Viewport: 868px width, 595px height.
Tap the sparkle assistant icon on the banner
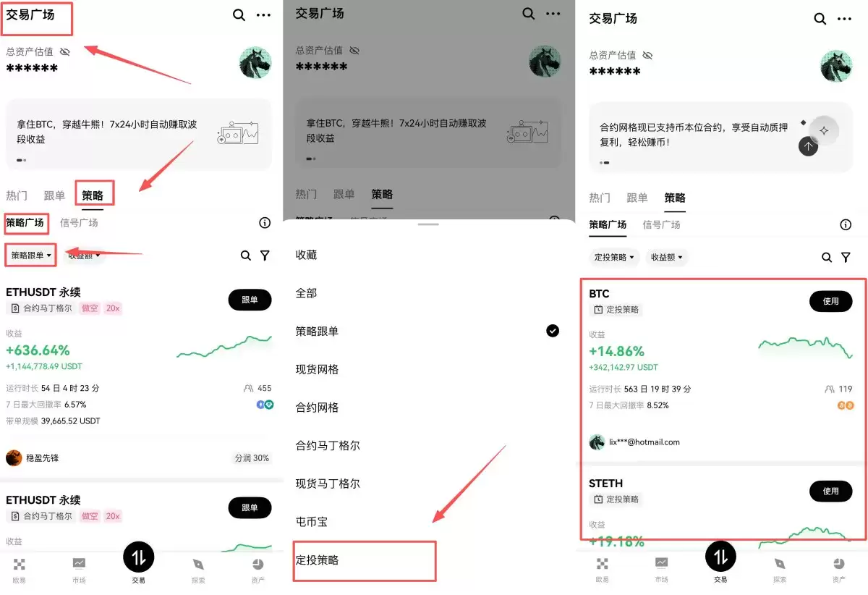click(x=823, y=131)
